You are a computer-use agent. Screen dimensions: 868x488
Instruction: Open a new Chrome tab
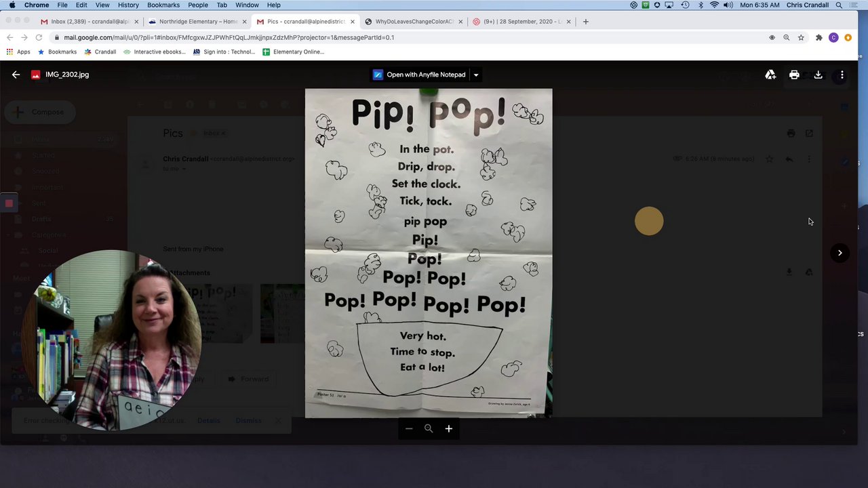(586, 22)
